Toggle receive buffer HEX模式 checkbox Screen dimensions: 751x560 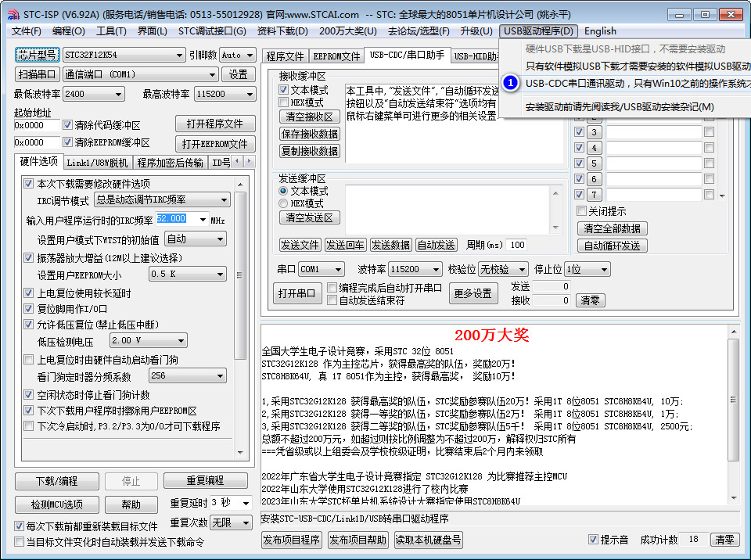(283, 102)
